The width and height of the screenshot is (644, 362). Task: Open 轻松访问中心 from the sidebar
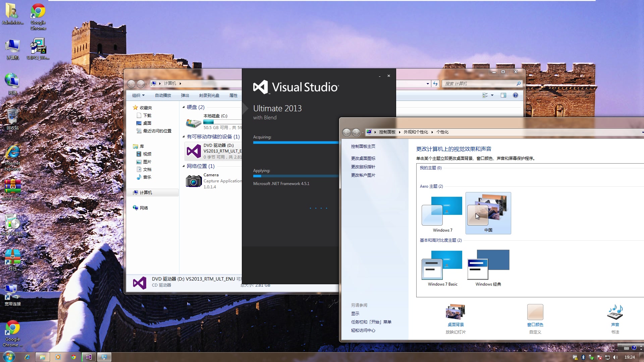363,330
